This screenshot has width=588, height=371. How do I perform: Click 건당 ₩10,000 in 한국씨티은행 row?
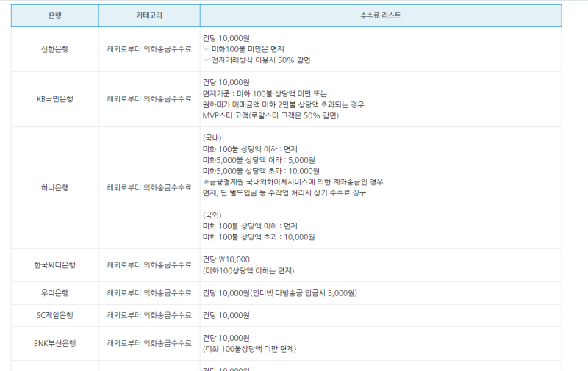pos(226,259)
